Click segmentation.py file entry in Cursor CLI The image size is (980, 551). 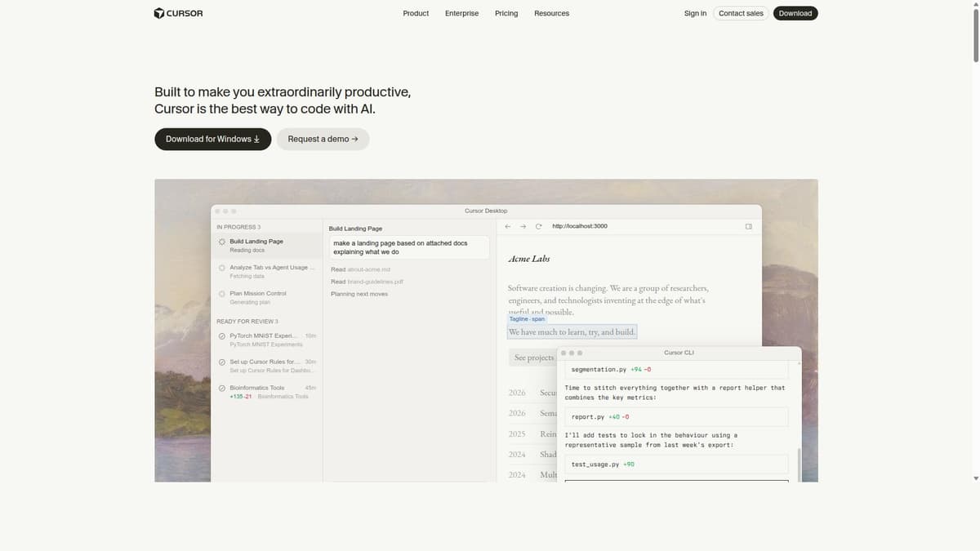pos(676,370)
